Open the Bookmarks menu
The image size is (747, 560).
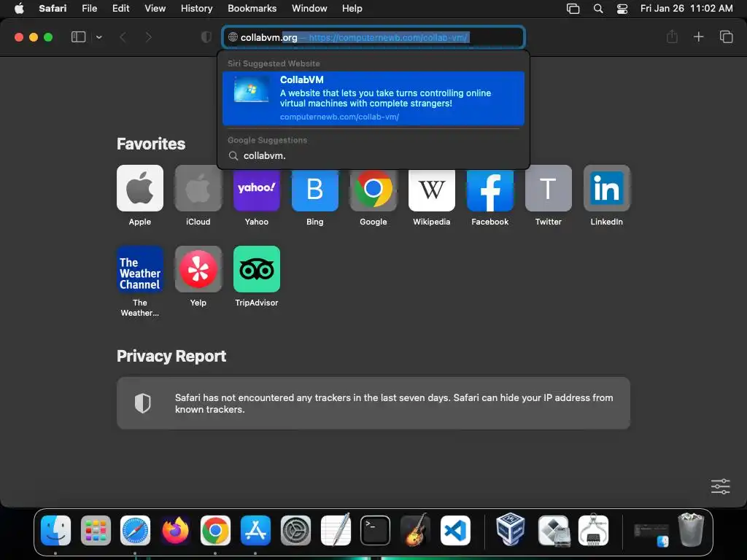252,9
